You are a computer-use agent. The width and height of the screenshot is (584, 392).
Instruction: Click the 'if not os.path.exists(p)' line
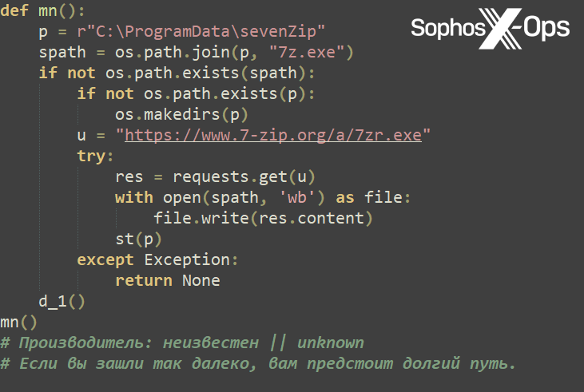(197, 95)
